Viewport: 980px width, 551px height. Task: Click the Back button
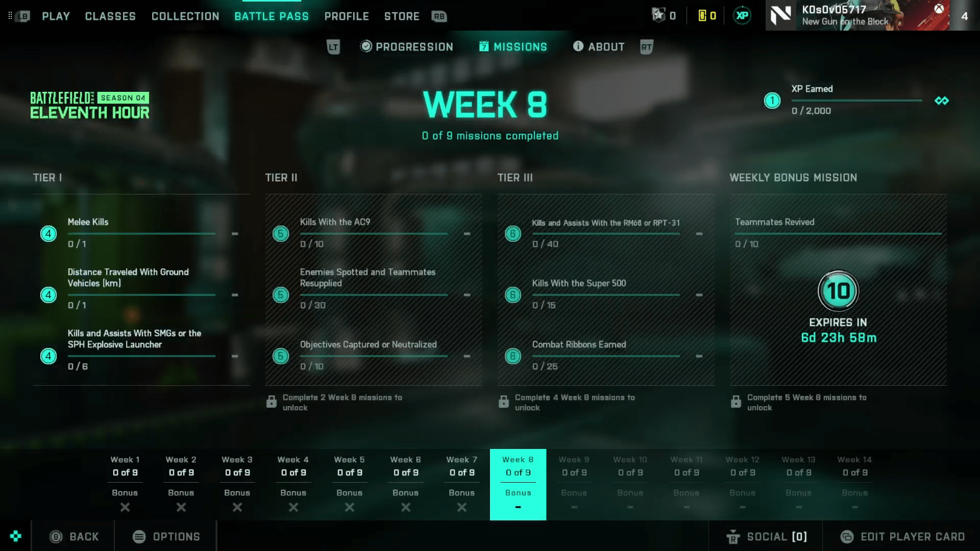point(74,536)
